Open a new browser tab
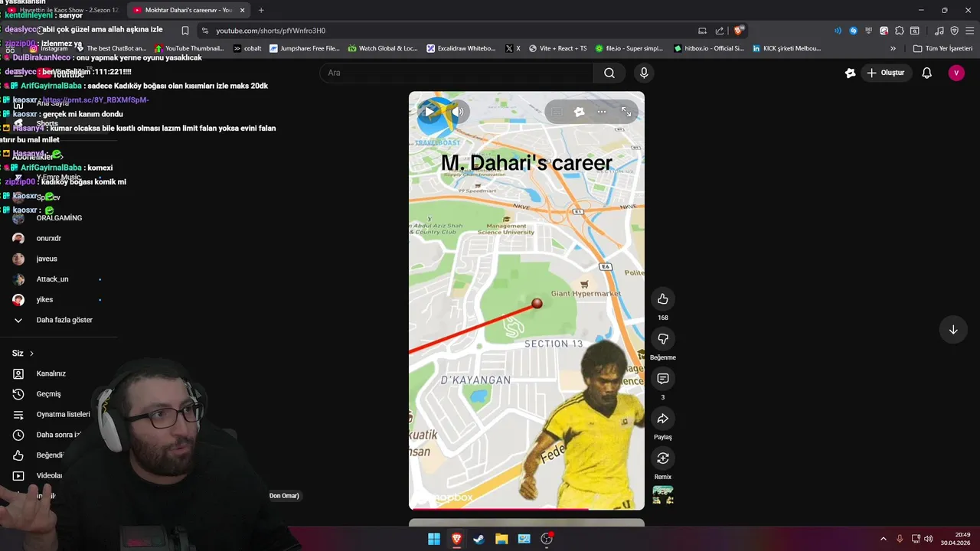 coord(261,10)
